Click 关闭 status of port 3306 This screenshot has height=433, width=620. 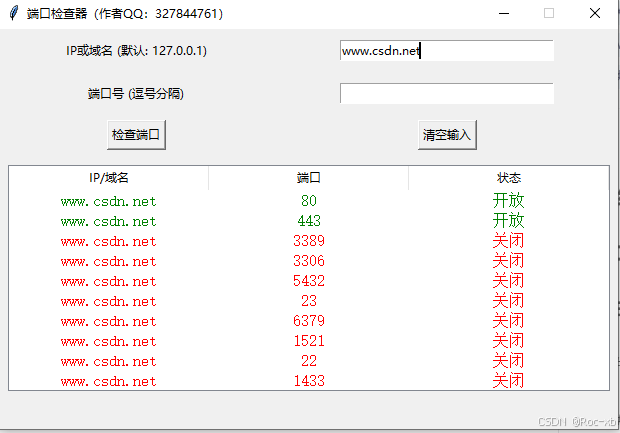(508, 261)
